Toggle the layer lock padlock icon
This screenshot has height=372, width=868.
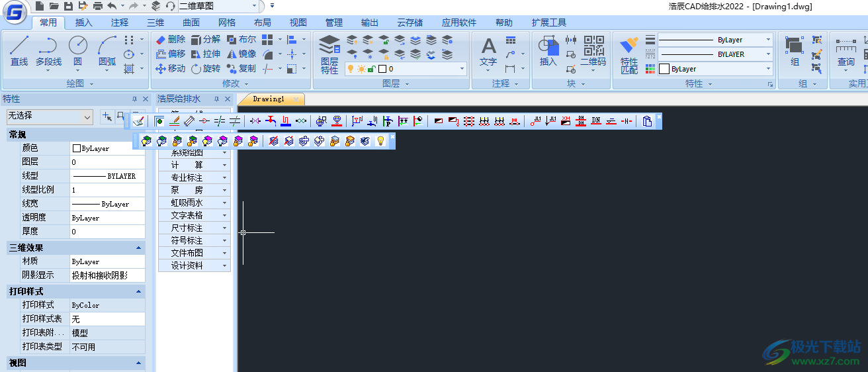click(x=371, y=69)
